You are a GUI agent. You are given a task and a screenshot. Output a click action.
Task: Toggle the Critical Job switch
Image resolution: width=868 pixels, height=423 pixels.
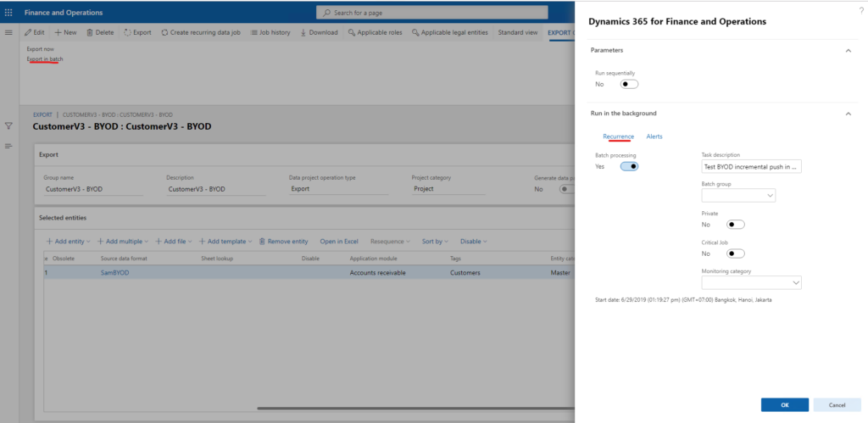coord(736,253)
